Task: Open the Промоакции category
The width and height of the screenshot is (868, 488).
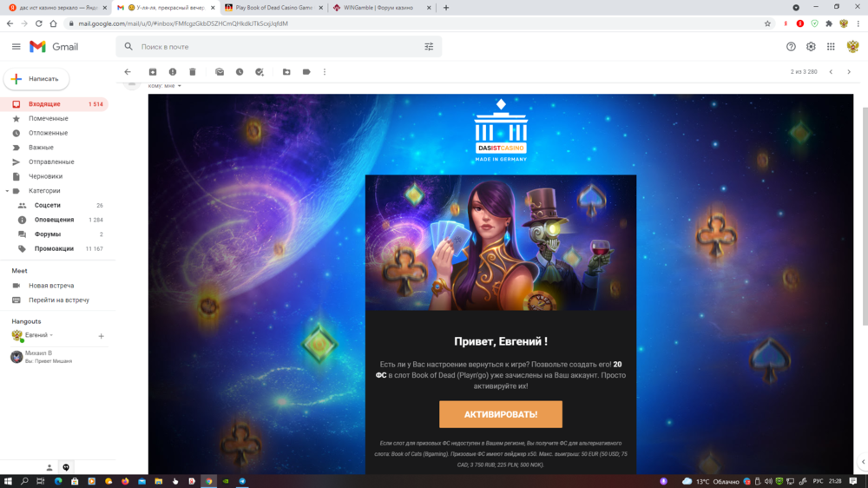Action: (54, 248)
